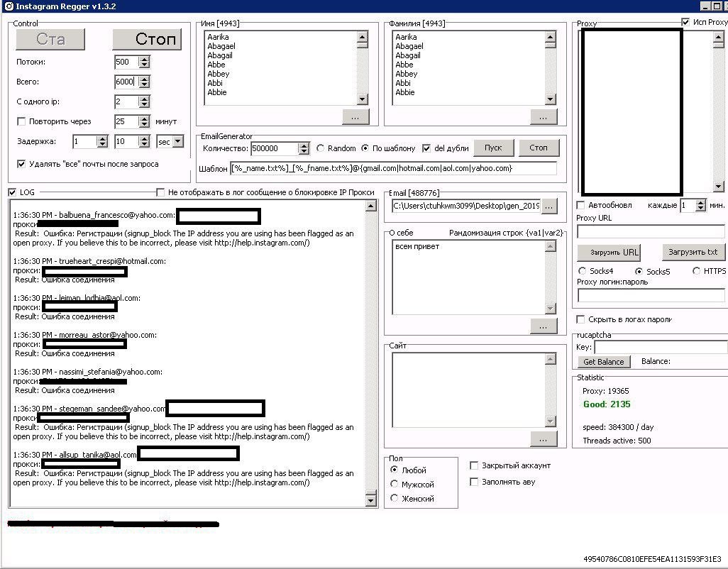
Task: Click the Загрузить txt button
Action: coord(693,252)
